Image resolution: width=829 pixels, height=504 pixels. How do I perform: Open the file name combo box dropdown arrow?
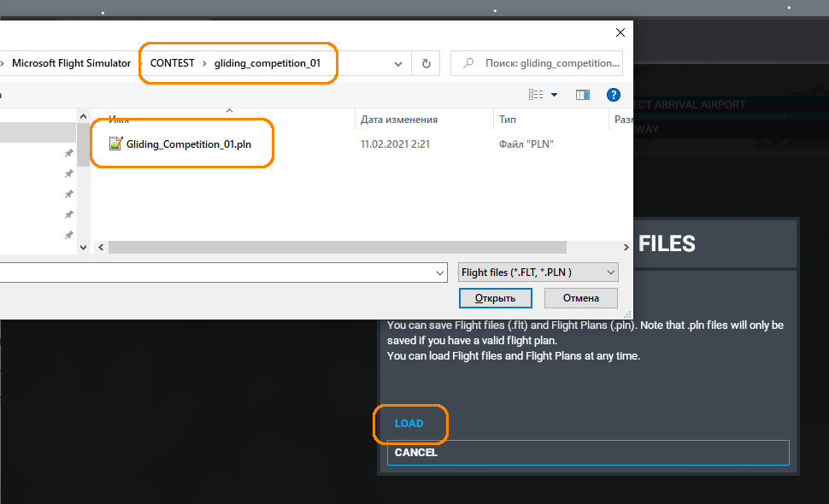(440, 273)
